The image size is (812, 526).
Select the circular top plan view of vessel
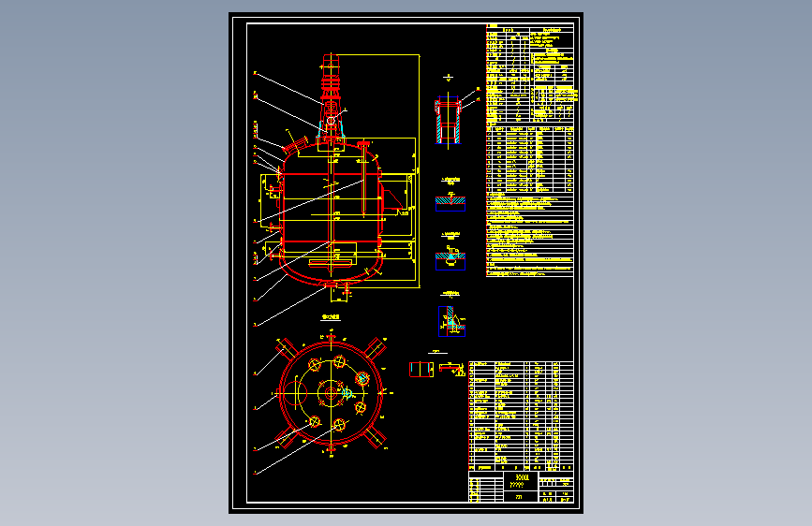tap(332, 393)
